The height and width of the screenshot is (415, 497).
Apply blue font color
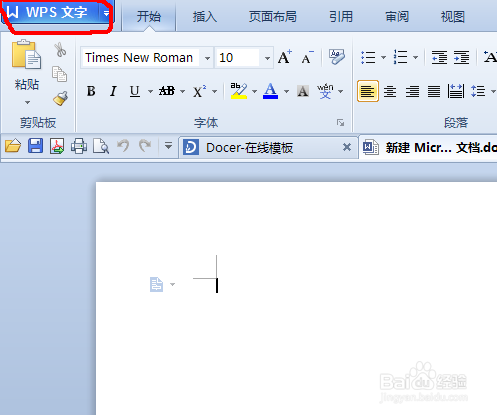(x=270, y=91)
